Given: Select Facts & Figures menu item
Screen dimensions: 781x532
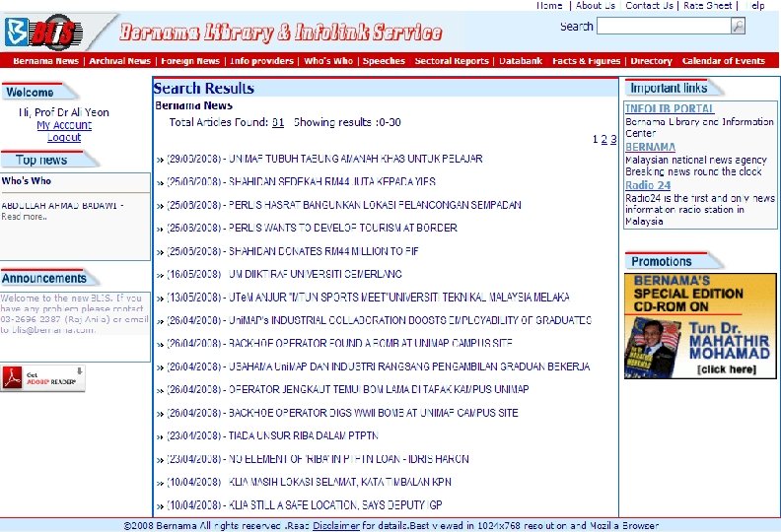Looking at the screenshot, I should click(x=587, y=61).
